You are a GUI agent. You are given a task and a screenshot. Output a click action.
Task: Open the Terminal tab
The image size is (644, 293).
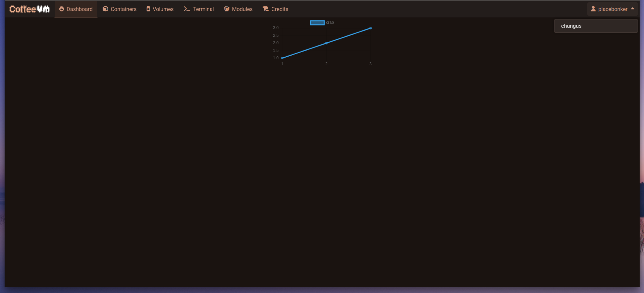[x=203, y=9]
